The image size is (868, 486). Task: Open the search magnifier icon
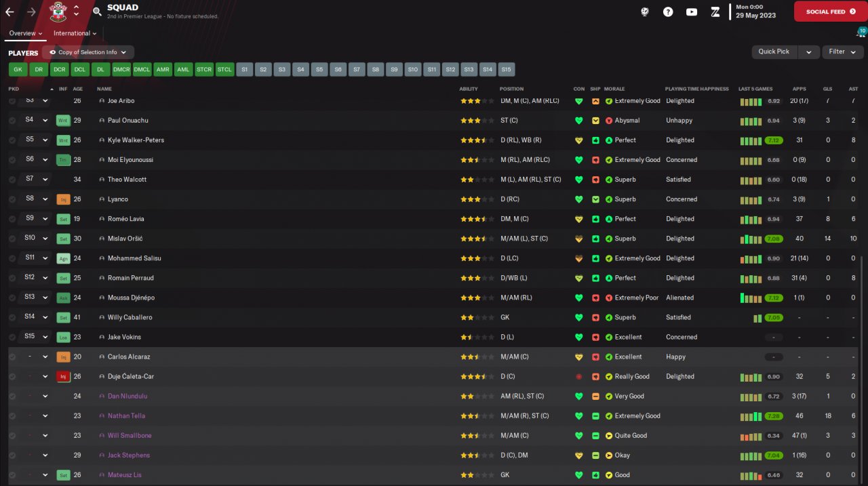click(97, 12)
